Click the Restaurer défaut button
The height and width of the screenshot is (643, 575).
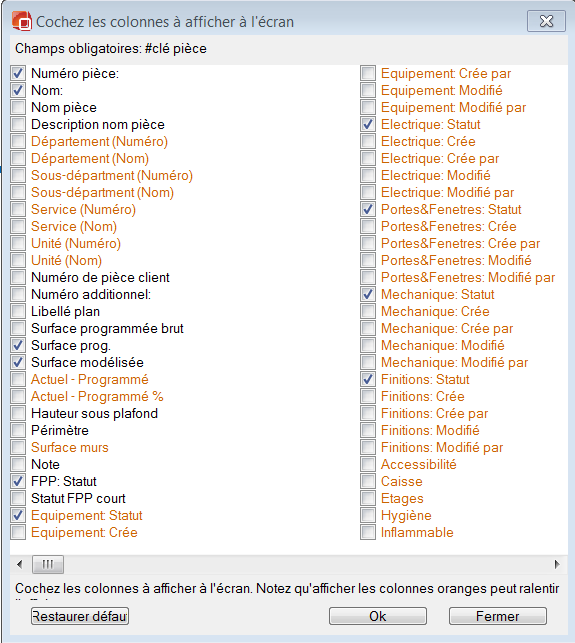click(80, 616)
